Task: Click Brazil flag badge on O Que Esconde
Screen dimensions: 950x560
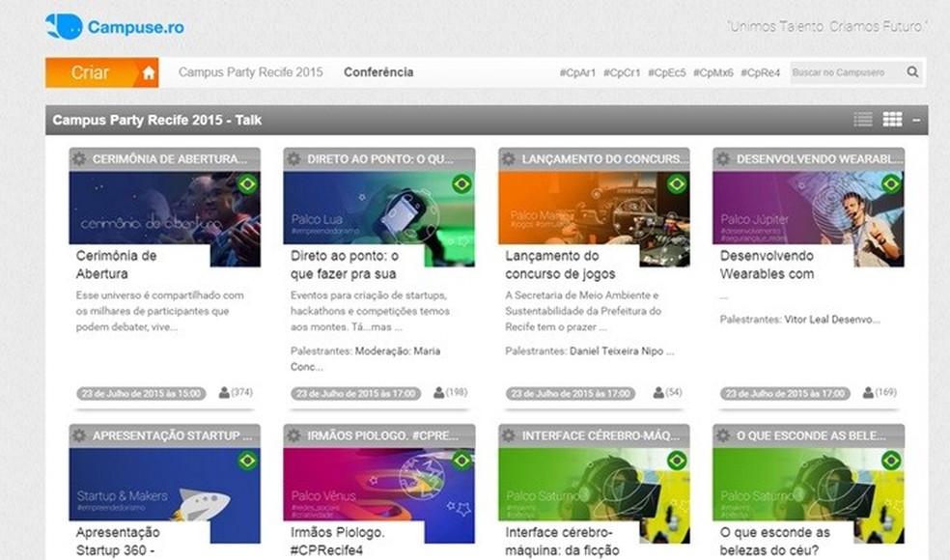Action: tap(890, 461)
